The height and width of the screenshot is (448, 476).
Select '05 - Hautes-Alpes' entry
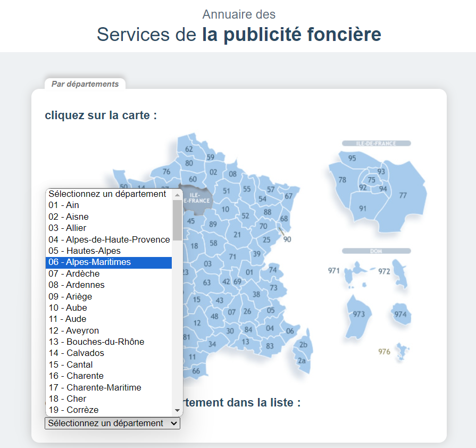pyautogui.click(x=108, y=251)
